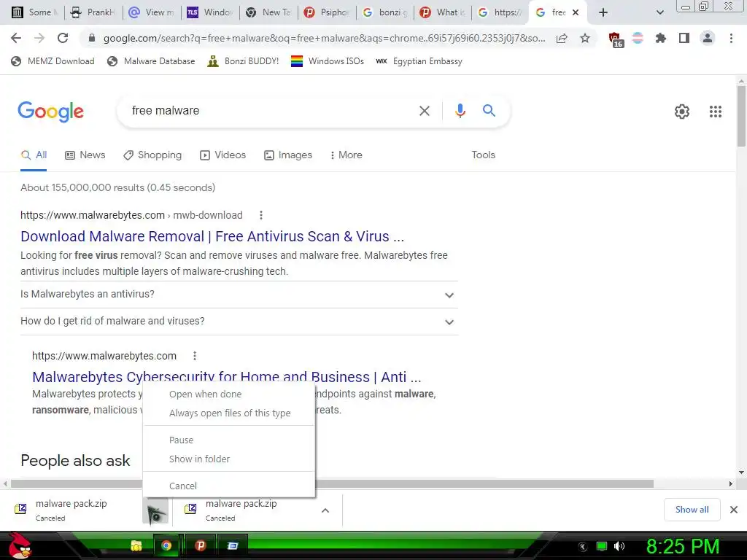Submit search with the magnifier icon
The image size is (747, 560).
point(489,111)
